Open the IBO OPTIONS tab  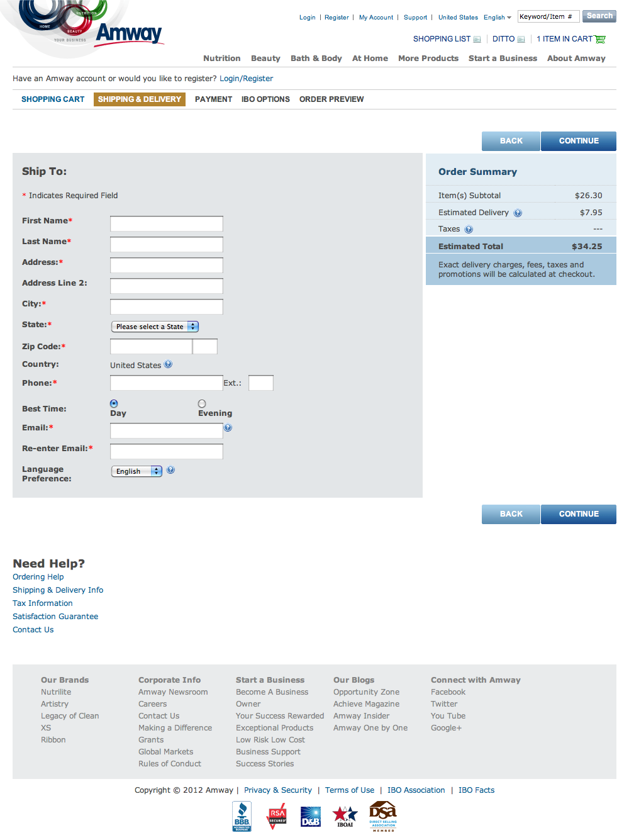265,99
